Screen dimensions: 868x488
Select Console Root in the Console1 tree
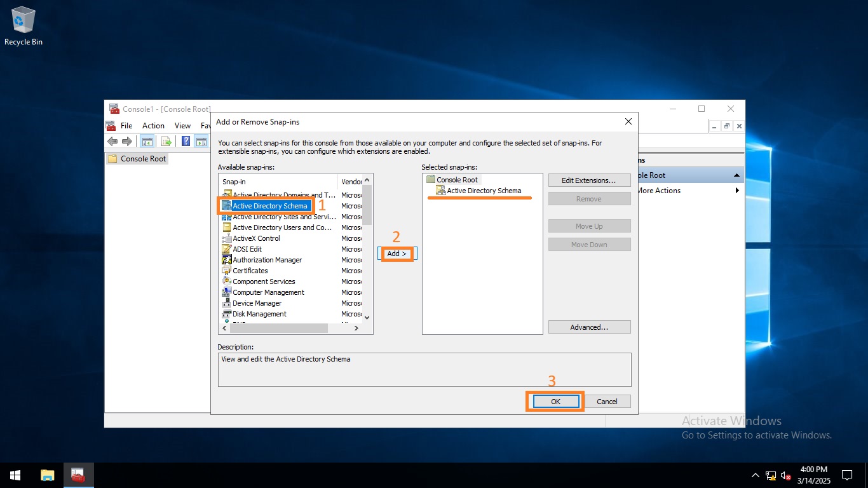[x=137, y=159]
